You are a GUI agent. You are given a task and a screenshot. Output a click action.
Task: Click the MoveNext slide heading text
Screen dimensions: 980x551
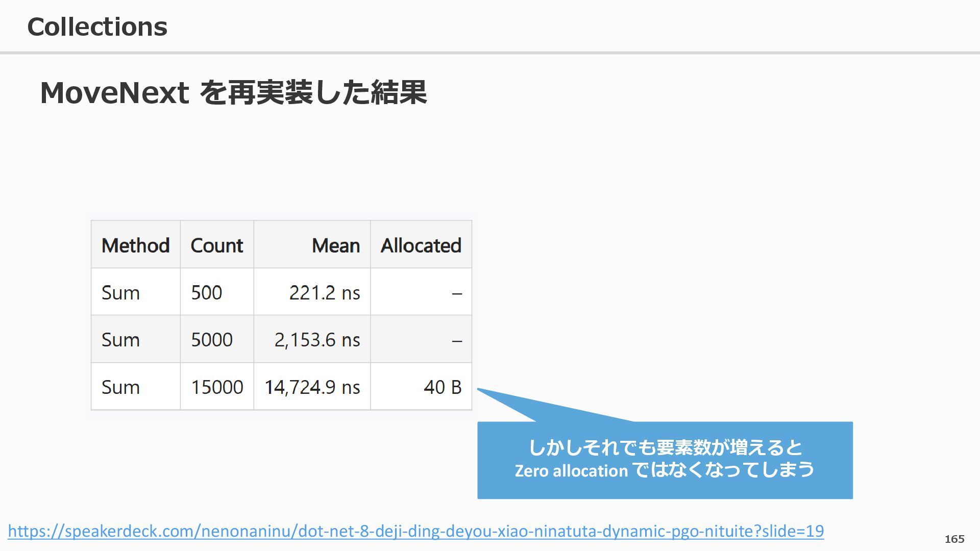click(233, 92)
